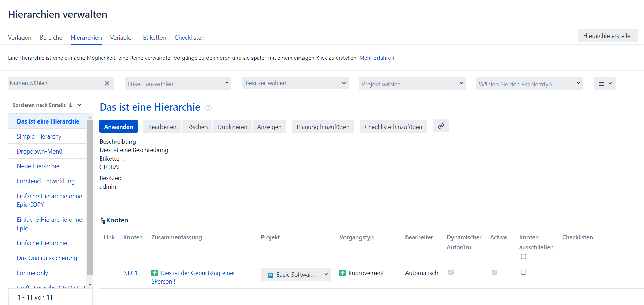Screen dimensions: 644x305
Task: Toggle Active checkbox for ND-1 row
Action: (494, 272)
